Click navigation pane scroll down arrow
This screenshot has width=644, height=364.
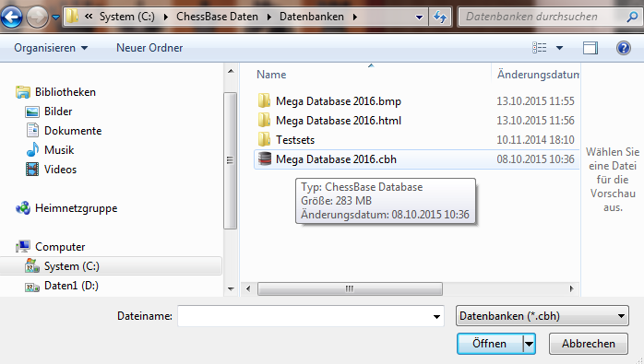tap(231, 289)
